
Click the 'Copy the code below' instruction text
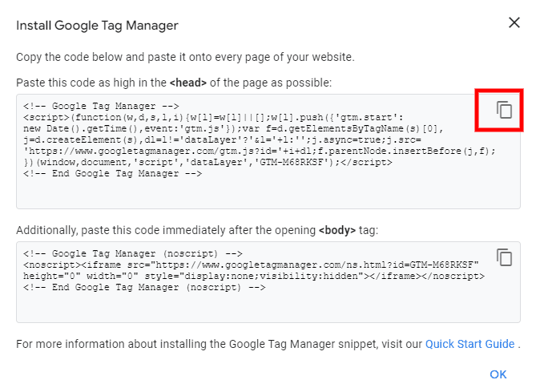pyautogui.click(x=185, y=57)
